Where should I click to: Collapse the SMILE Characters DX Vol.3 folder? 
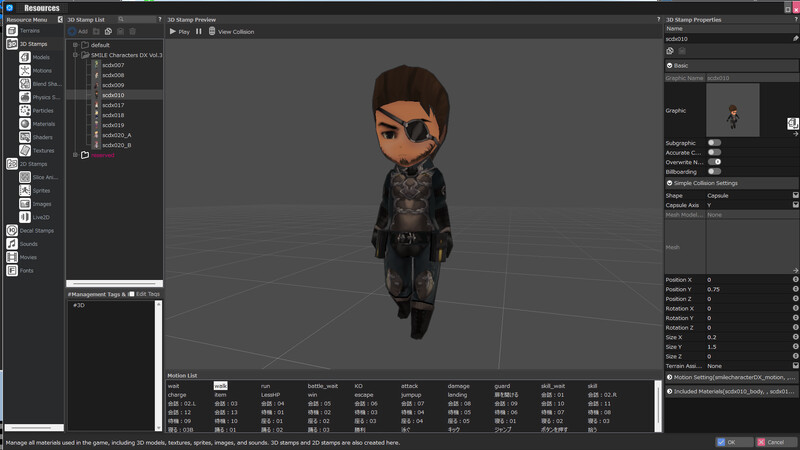coord(75,55)
